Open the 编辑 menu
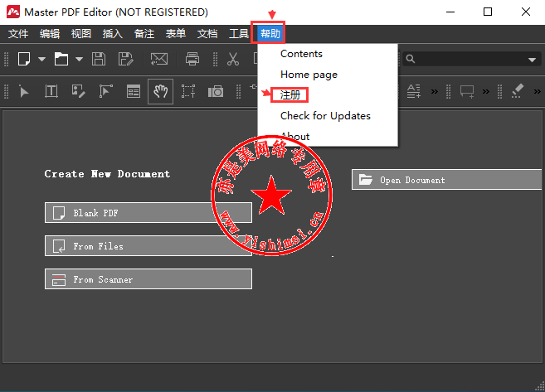The image size is (545, 392). 50,34
